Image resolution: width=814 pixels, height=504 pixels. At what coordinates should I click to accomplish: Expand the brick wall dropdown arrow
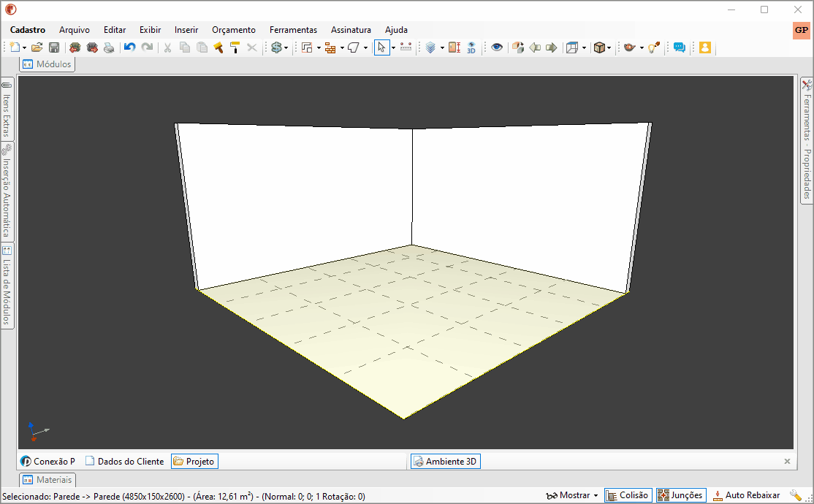click(342, 48)
